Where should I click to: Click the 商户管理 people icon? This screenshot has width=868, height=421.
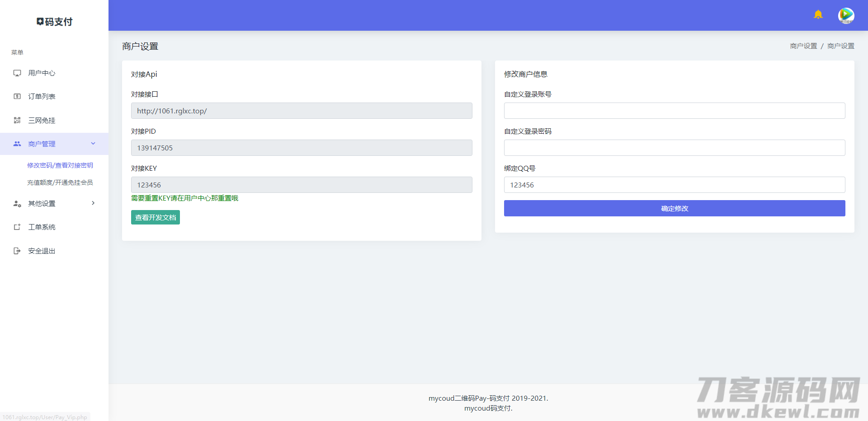point(17,144)
